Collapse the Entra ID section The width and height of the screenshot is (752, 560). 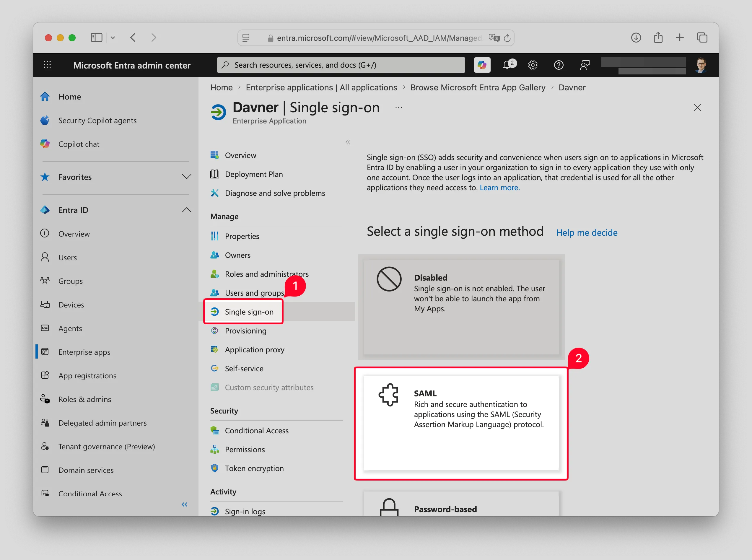pyautogui.click(x=186, y=210)
